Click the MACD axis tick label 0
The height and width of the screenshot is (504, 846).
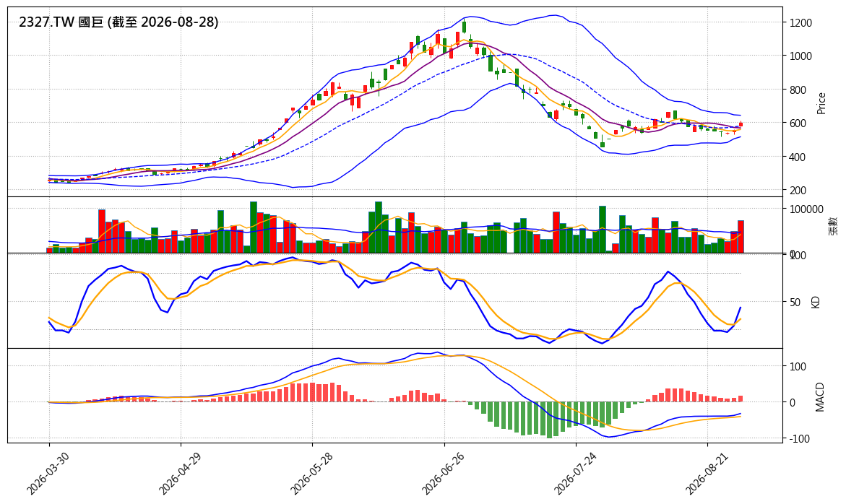click(x=792, y=403)
